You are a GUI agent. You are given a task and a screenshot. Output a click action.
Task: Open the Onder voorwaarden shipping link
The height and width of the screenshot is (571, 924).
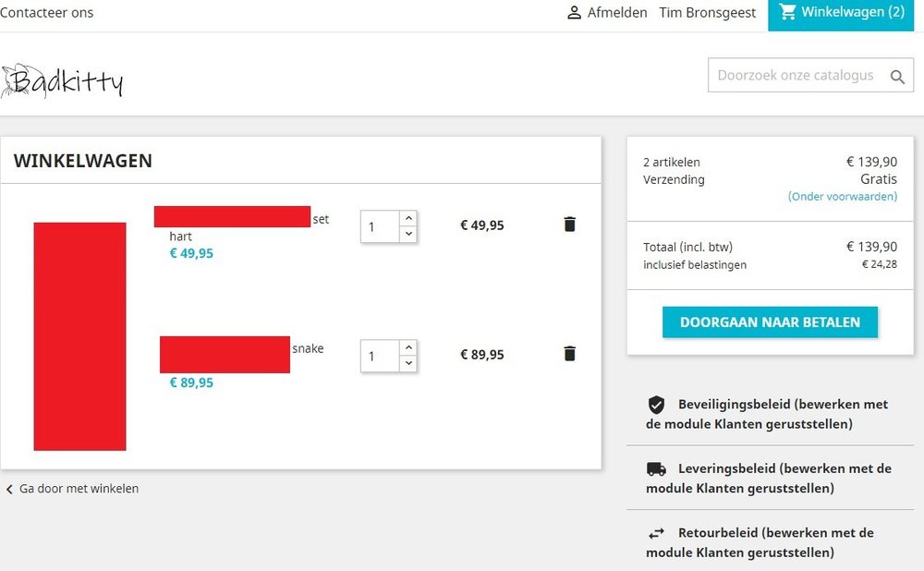point(842,196)
